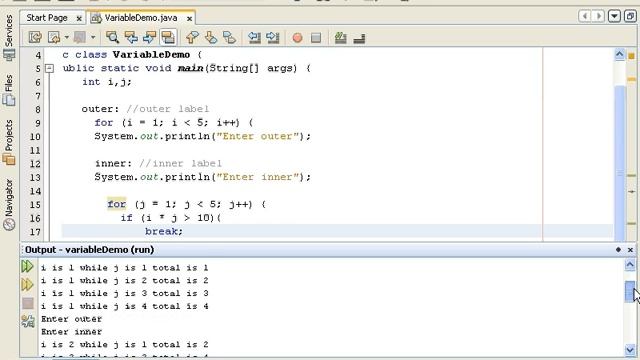640x360 pixels.
Task: Click Output scrollbar up arrow
Action: 630,265
